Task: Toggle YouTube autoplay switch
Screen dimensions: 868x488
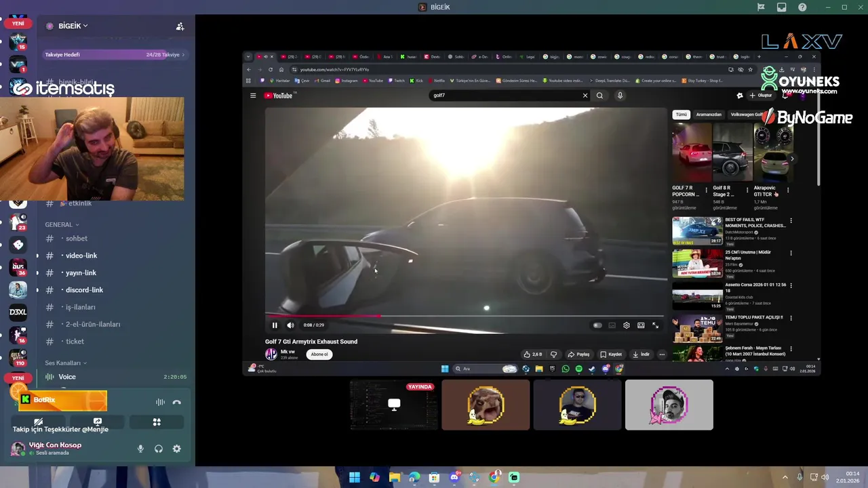Action: (597, 325)
